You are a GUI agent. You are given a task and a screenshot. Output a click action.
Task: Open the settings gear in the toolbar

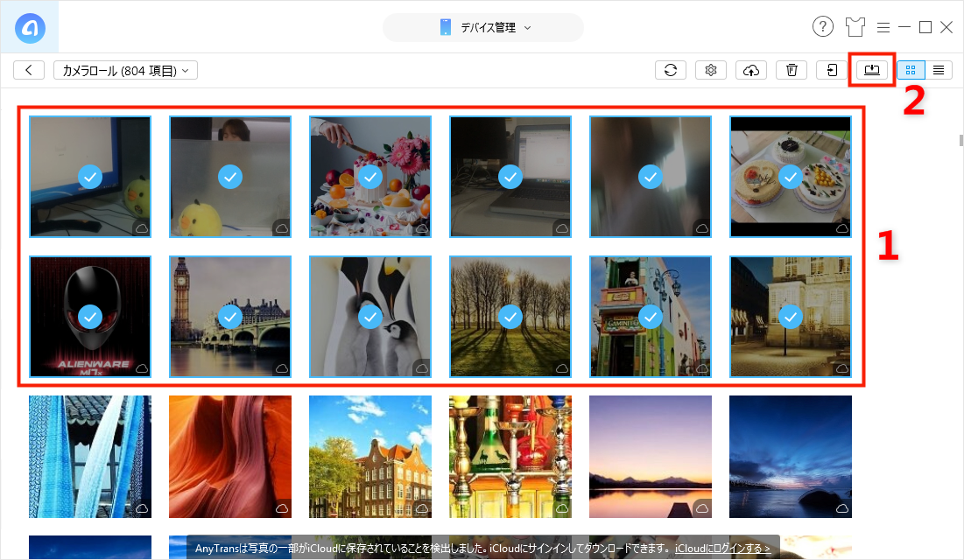(711, 70)
